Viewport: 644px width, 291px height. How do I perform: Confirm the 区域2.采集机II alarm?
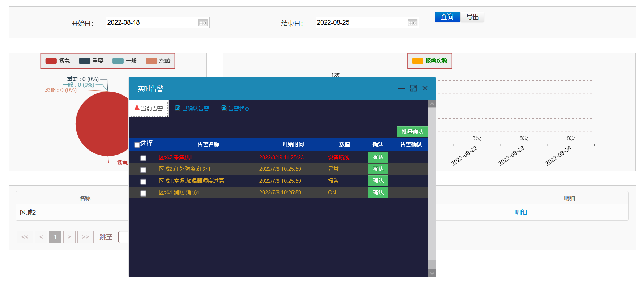pos(378,157)
